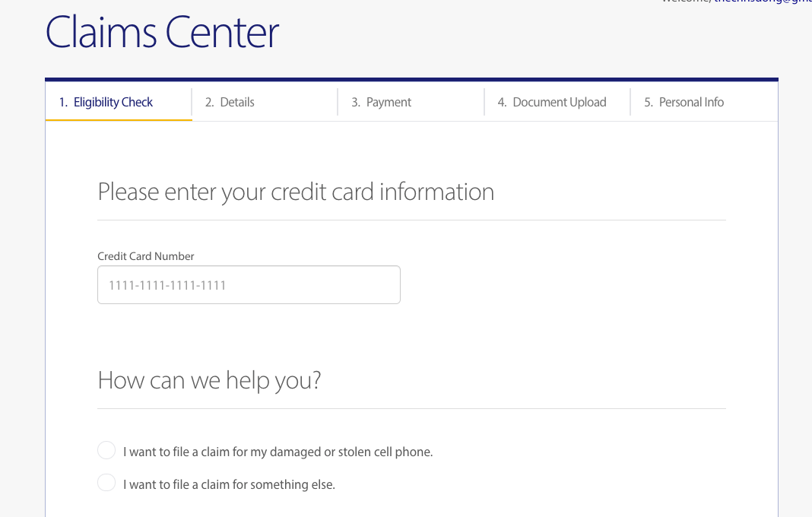Click the 'claim for something else' label text

[x=230, y=484]
